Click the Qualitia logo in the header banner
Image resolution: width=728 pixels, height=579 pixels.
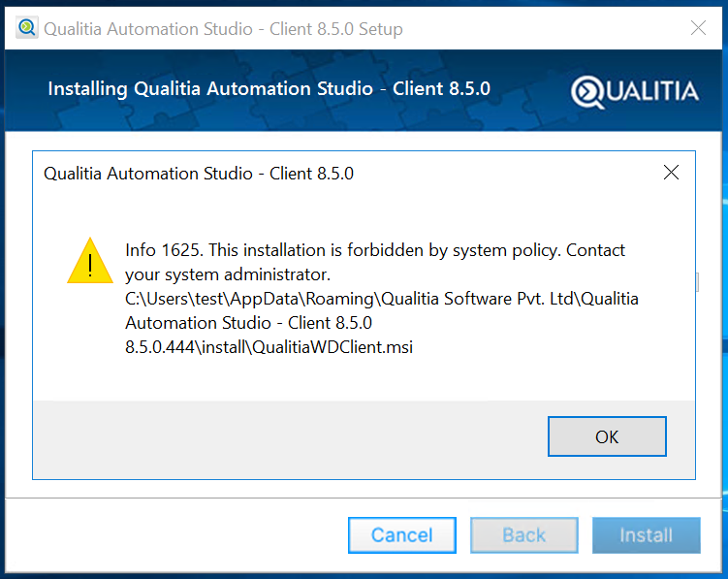tap(635, 91)
